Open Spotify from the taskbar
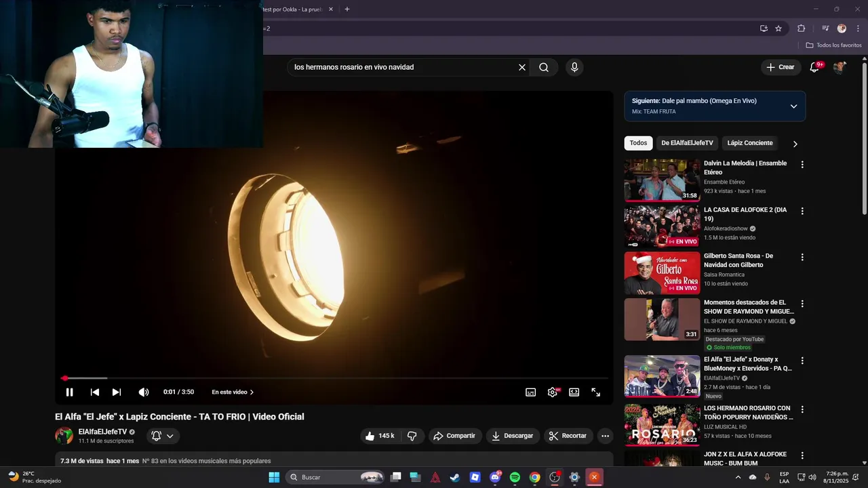 tap(515, 477)
